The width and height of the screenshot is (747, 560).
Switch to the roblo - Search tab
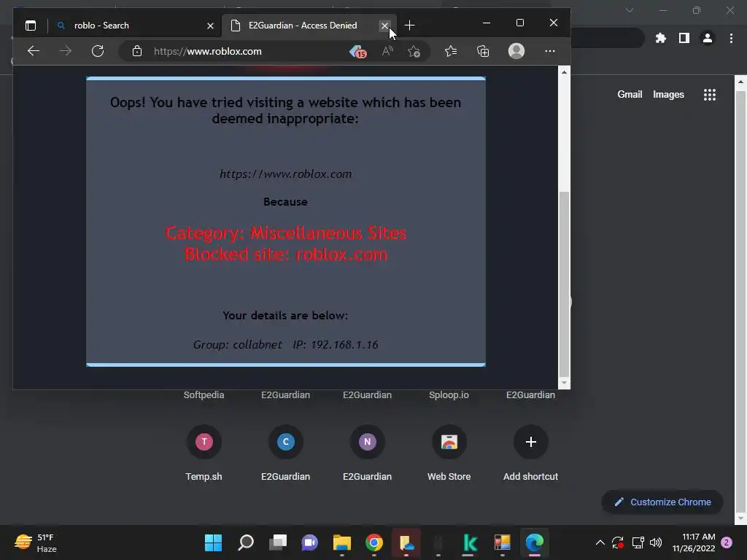pyautogui.click(x=135, y=26)
